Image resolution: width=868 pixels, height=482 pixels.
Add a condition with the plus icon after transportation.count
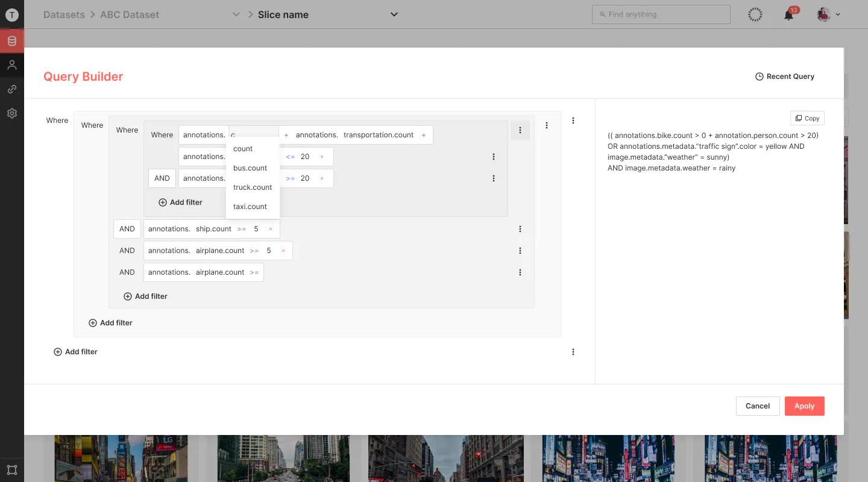(424, 135)
